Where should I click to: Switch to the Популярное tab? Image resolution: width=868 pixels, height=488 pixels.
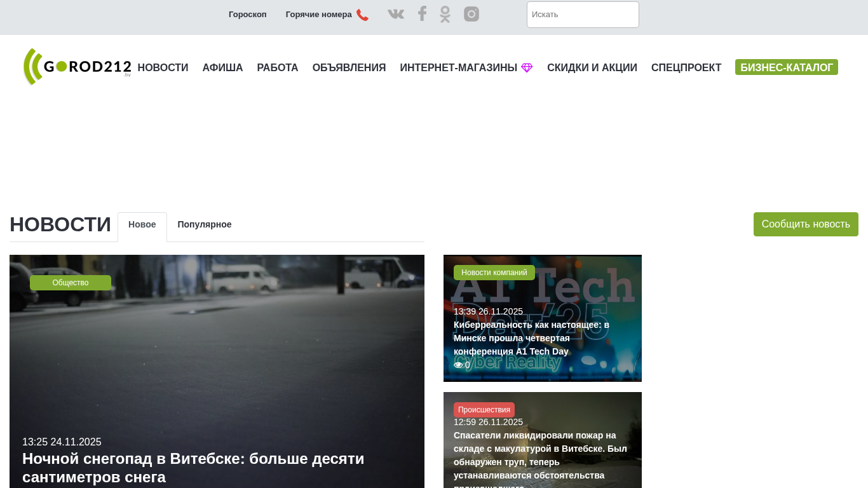205,225
